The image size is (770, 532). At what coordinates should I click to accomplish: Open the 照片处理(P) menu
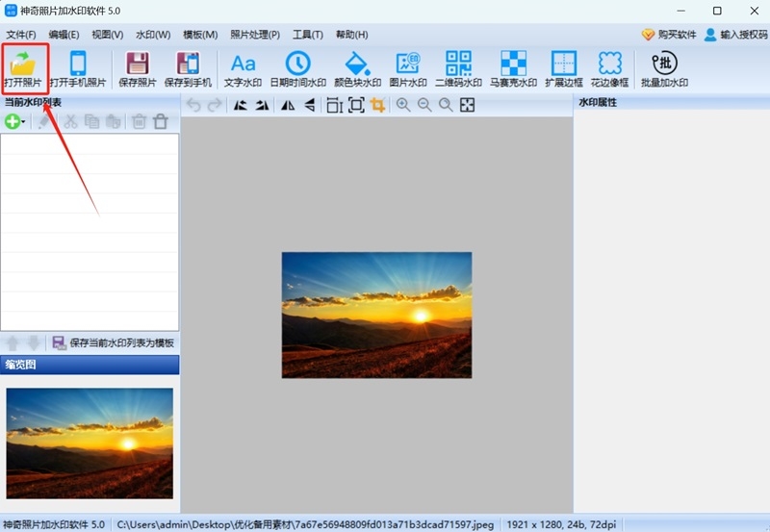255,35
